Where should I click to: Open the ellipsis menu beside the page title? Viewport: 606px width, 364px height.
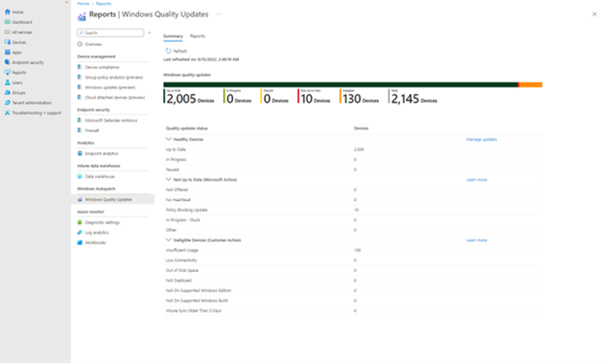point(219,15)
